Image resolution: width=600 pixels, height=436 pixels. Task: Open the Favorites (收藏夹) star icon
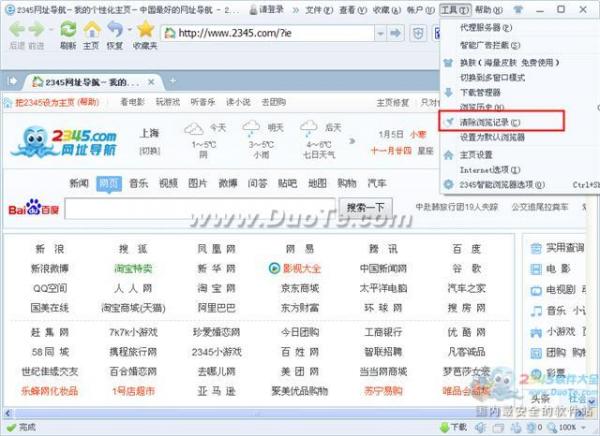click(x=144, y=30)
